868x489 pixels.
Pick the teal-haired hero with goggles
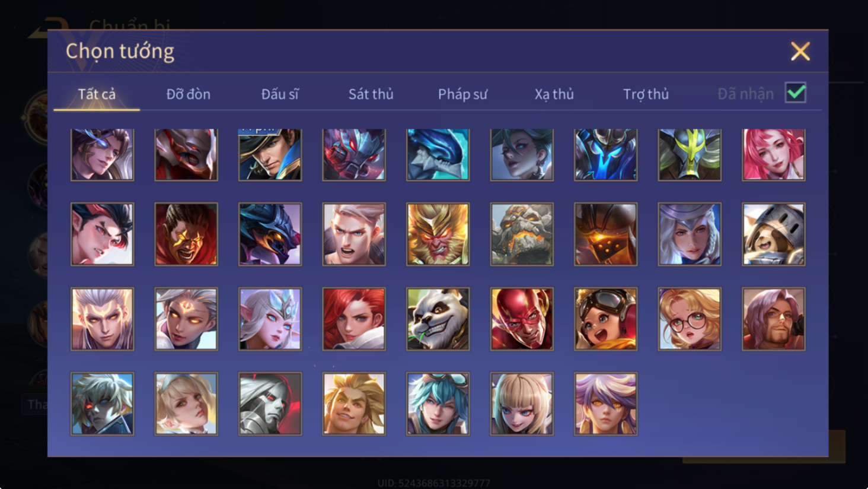[438, 404]
